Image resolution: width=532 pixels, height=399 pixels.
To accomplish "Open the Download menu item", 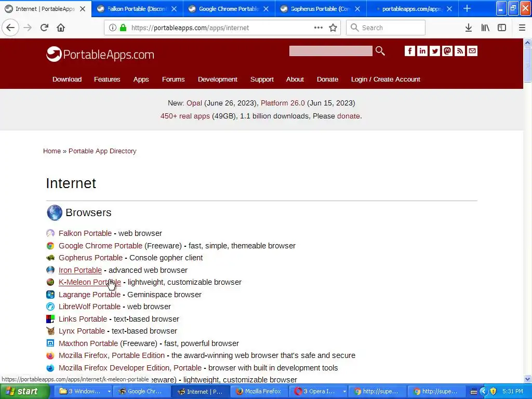I will 67,79.
